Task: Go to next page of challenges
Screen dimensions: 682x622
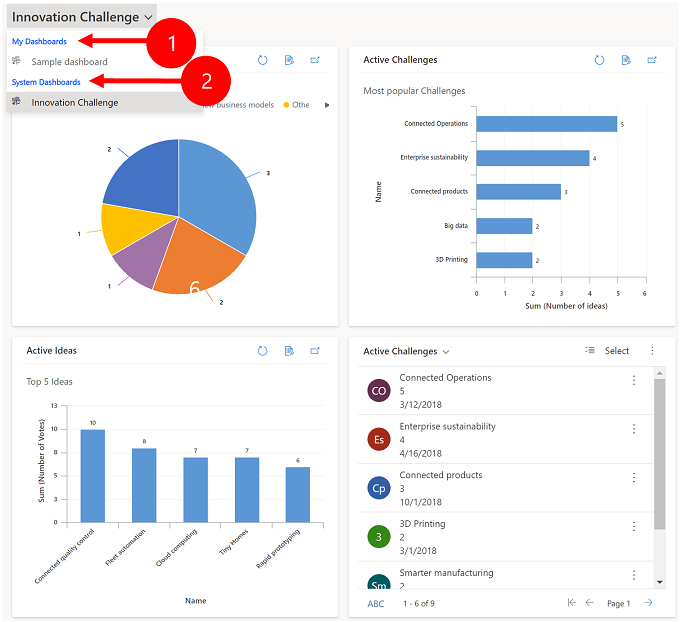Action: (x=649, y=603)
